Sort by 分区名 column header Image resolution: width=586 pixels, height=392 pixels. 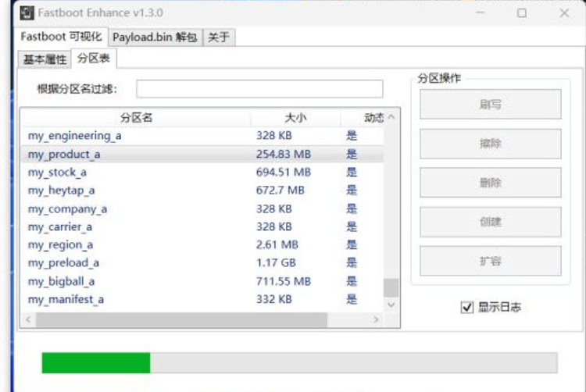click(x=136, y=118)
